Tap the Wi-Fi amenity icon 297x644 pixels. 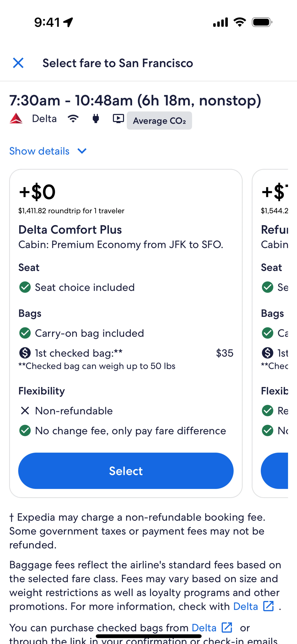click(73, 119)
